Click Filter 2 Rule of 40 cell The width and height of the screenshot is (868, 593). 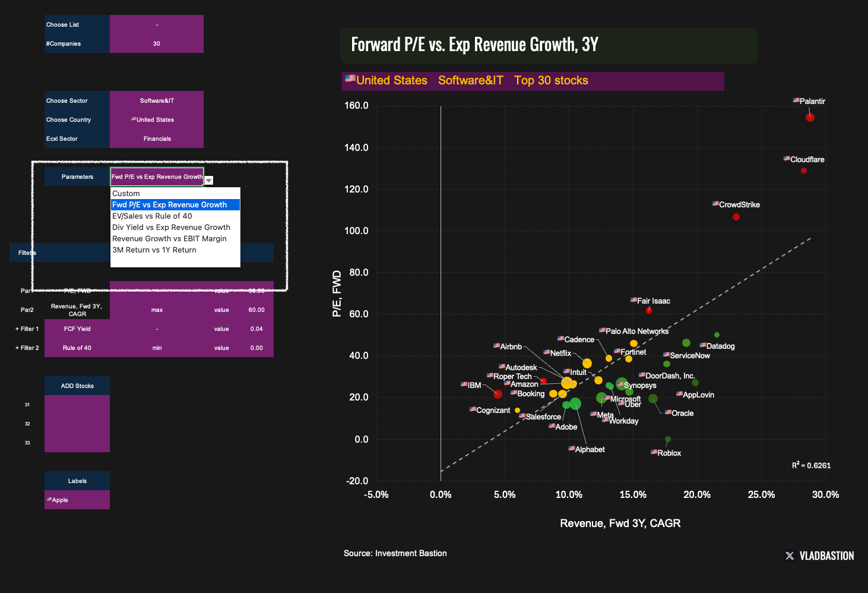click(x=77, y=348)
